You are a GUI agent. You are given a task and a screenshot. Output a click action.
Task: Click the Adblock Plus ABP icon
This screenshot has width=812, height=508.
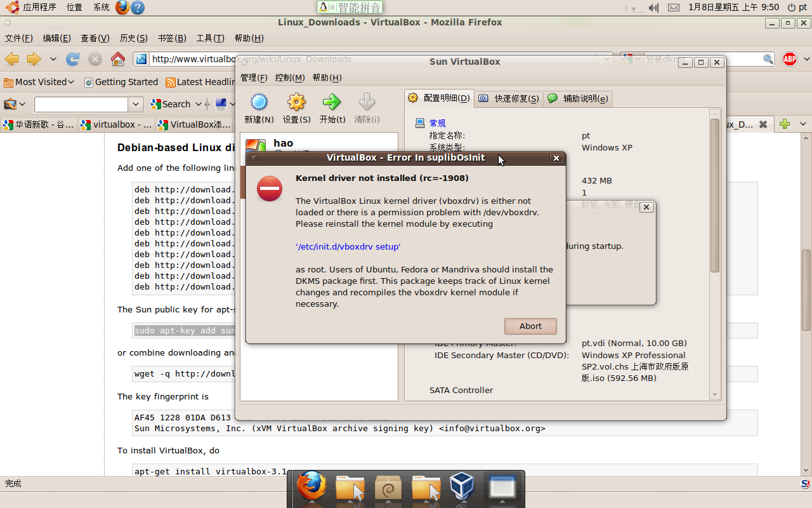coord(790,59)
